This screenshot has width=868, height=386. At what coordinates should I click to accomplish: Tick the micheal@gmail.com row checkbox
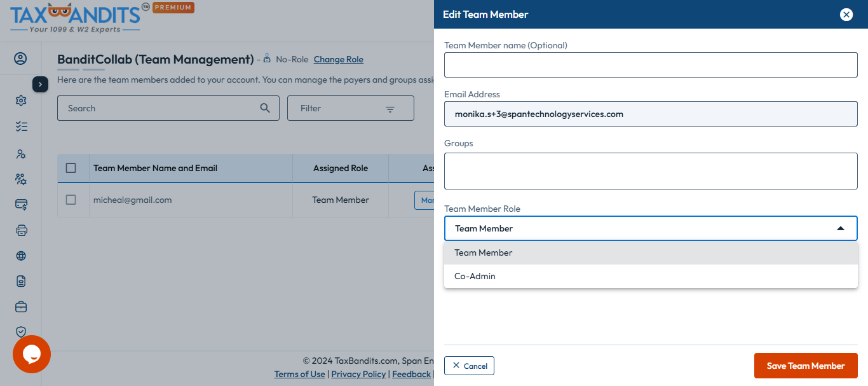click(71, 200)
